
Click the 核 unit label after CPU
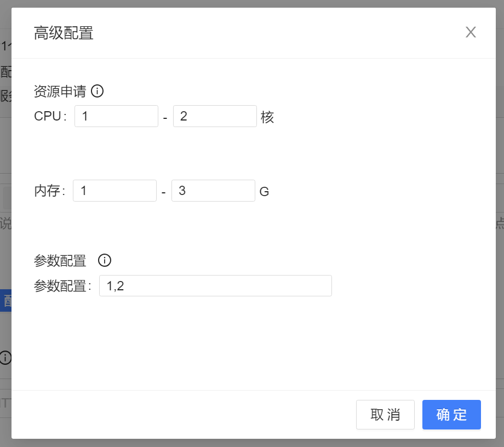point(267,117)
